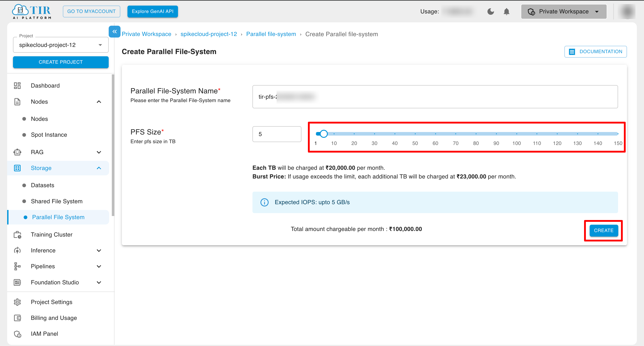
Task: Collapse the sidebar with the double-chevron toggle
Action: tap(114, 32)
